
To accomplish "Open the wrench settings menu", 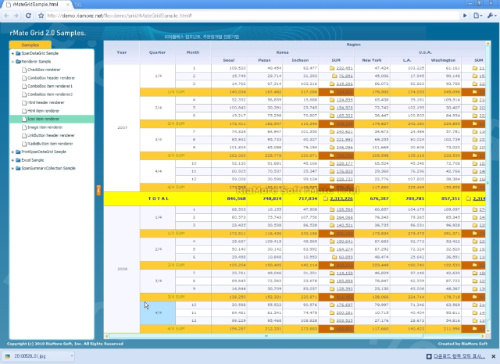I will coord(492,16).
